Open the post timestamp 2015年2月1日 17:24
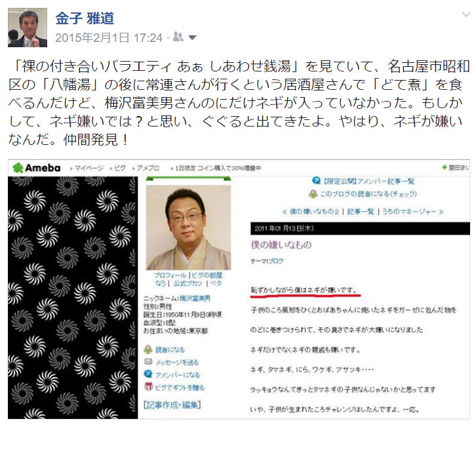The image size is (476, 476). pyautogui.click(x=109, y=38)
